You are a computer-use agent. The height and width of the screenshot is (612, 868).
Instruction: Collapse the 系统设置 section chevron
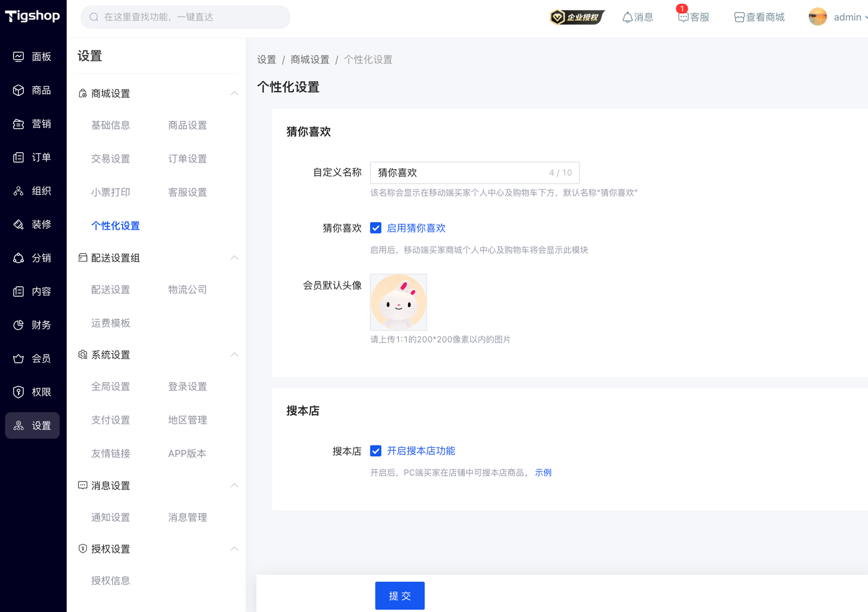coord(234,355)
